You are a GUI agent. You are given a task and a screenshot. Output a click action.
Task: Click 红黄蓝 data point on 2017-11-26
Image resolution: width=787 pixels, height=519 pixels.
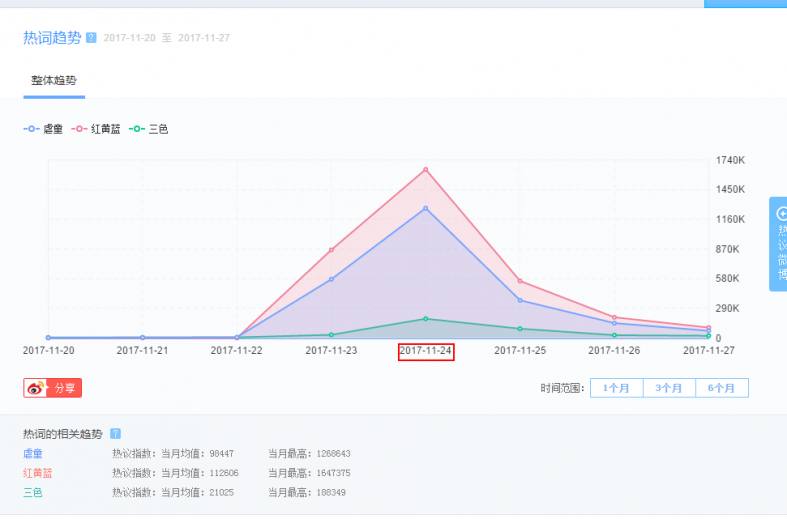pos(614,317)
